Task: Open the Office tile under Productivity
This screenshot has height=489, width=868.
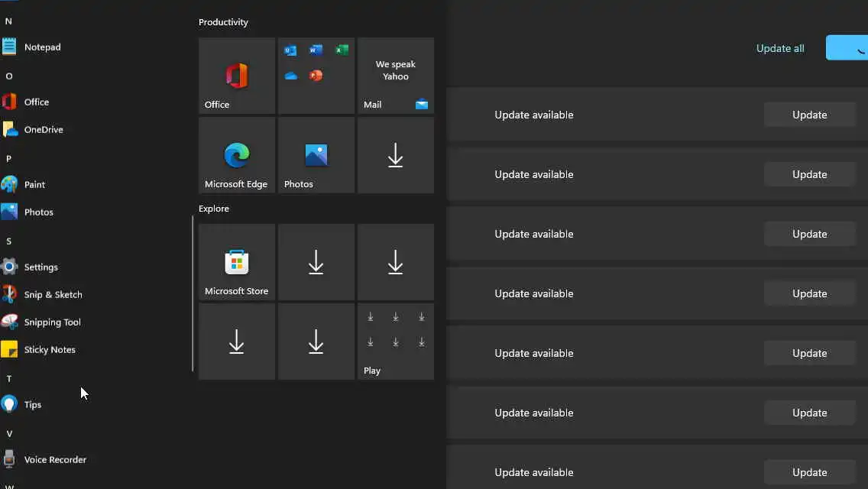Action: [237, 76]
